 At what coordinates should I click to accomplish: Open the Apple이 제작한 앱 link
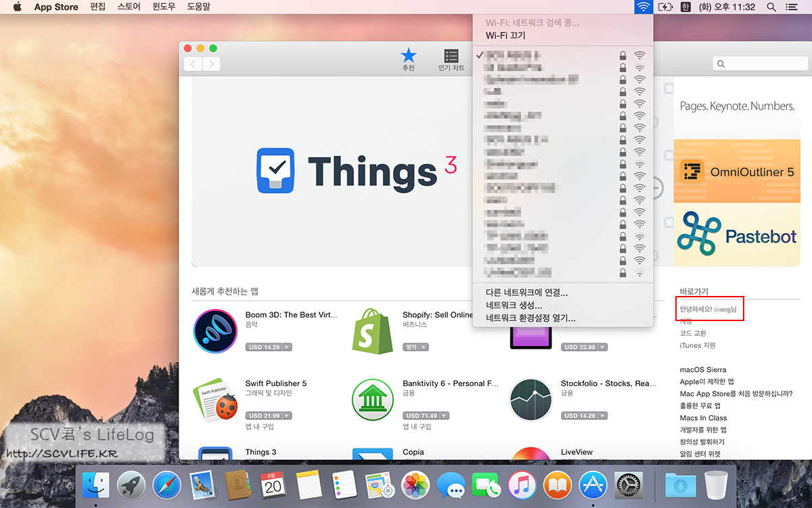click(x=707, y=381)
